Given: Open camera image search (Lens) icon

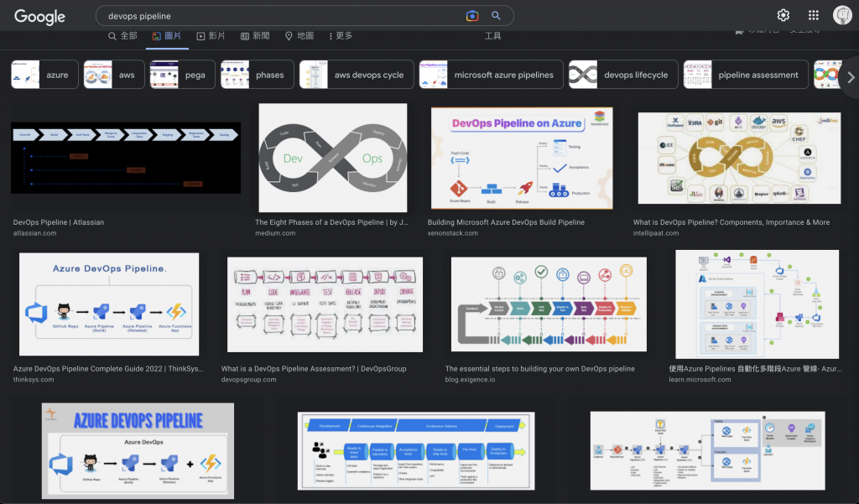Looking at the screenshot, I should (471, 16).
